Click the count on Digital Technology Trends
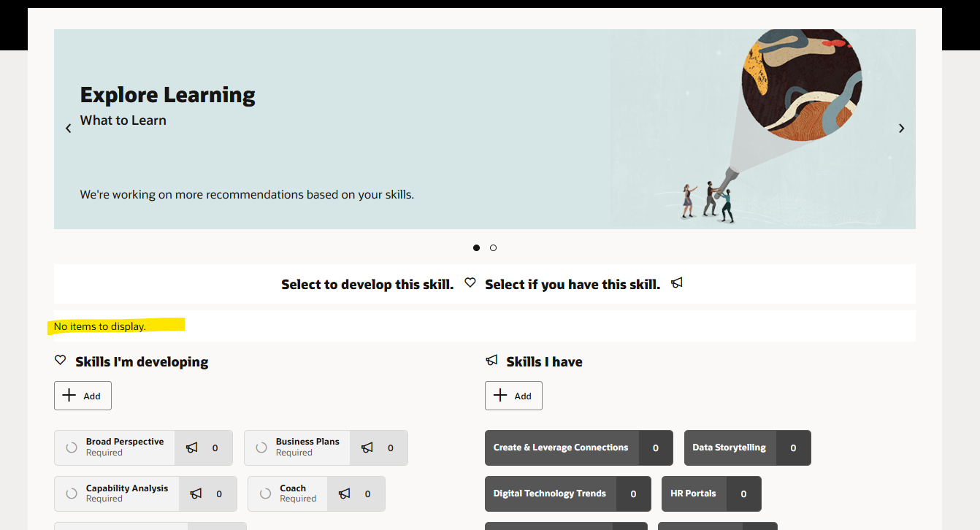 633,493
